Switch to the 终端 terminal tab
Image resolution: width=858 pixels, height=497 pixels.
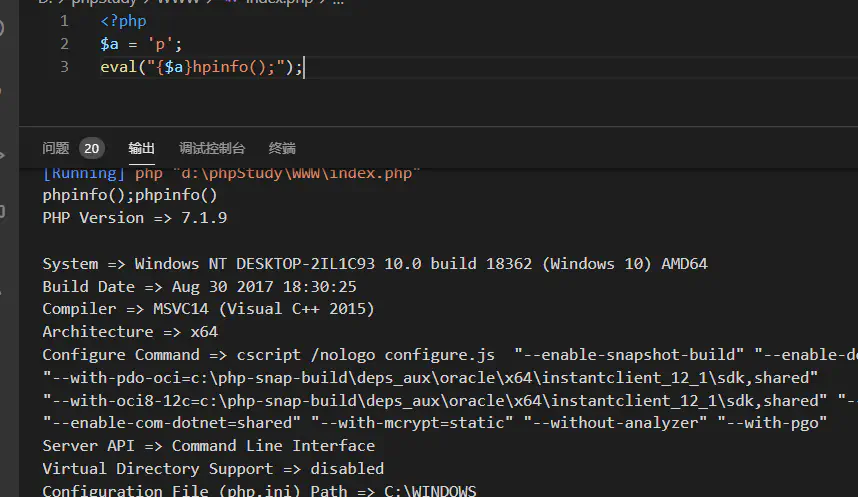point(282,148)
